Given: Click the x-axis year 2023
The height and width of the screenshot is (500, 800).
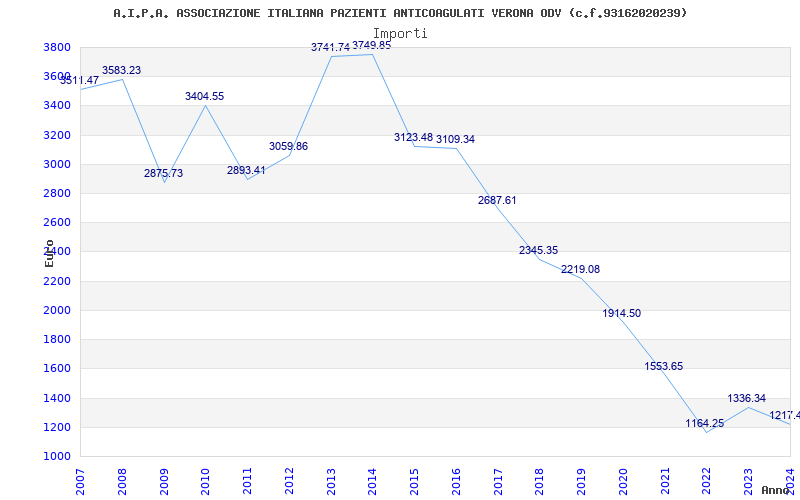Looking at the screenshot, I should coord(748,481).
